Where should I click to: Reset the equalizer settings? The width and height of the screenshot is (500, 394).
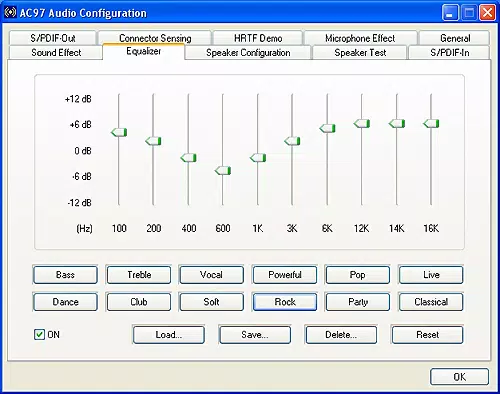coord(427,334)
